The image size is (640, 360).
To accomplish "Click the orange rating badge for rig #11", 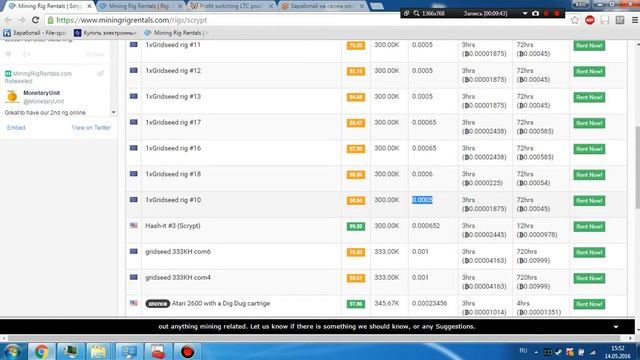I will point(356,45).
